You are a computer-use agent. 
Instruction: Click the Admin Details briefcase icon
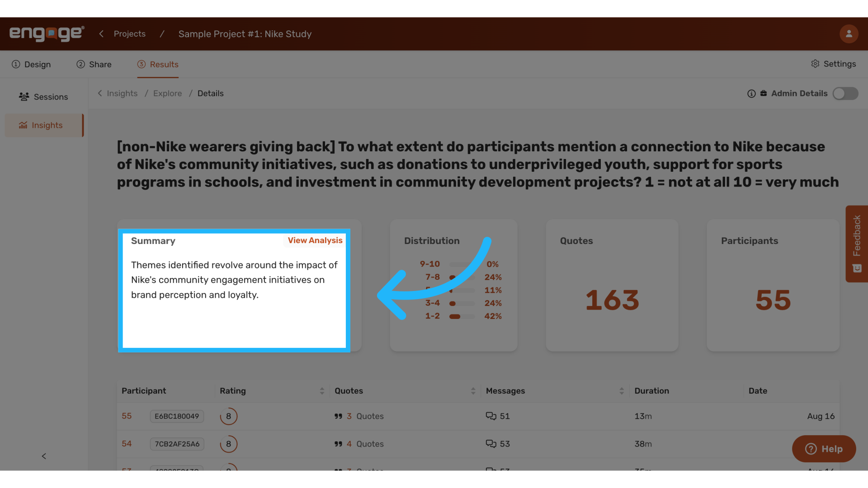(x=764, y=94)
